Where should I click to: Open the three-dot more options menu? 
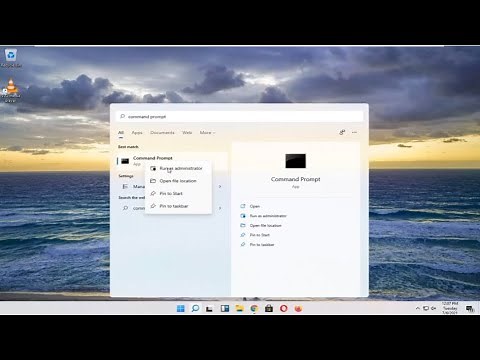pyautogui.click(x=354, y=132)
